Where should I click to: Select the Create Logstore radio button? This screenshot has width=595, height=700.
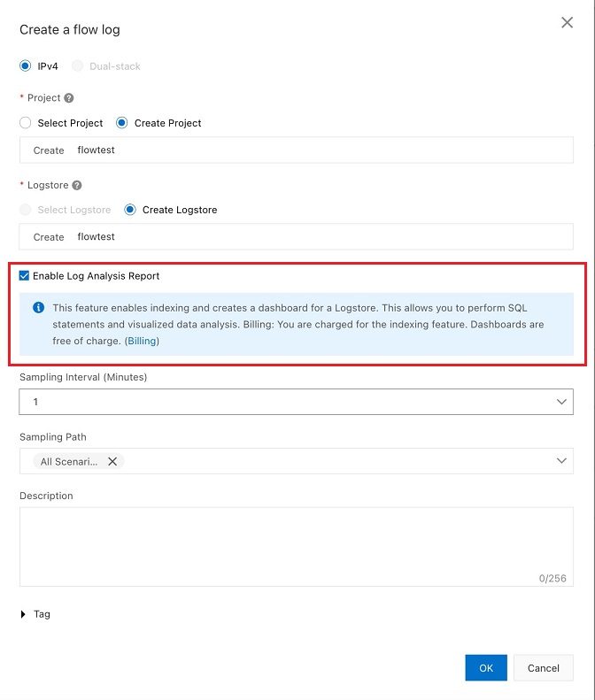[130, 210]
